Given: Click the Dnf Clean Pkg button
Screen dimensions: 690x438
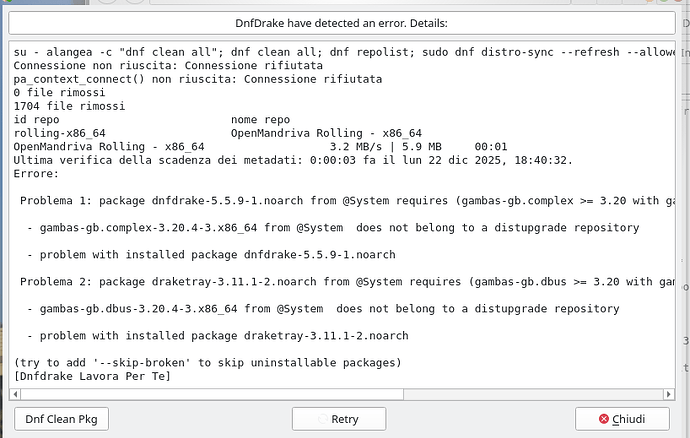Looking at the screenshot, I should tap(61, 419).
